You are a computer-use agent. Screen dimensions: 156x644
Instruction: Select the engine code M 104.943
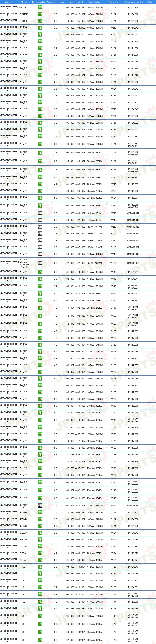133,567
